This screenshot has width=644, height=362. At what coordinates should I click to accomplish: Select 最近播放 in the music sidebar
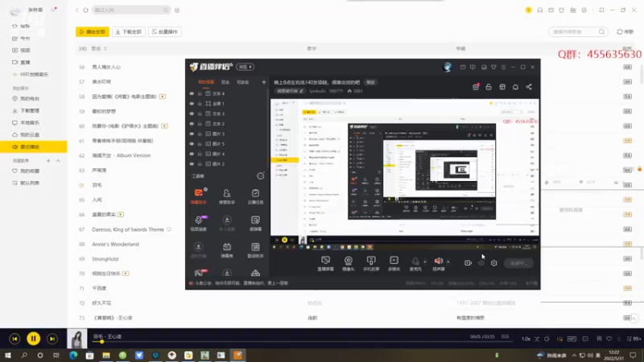[x=33, y=147]
